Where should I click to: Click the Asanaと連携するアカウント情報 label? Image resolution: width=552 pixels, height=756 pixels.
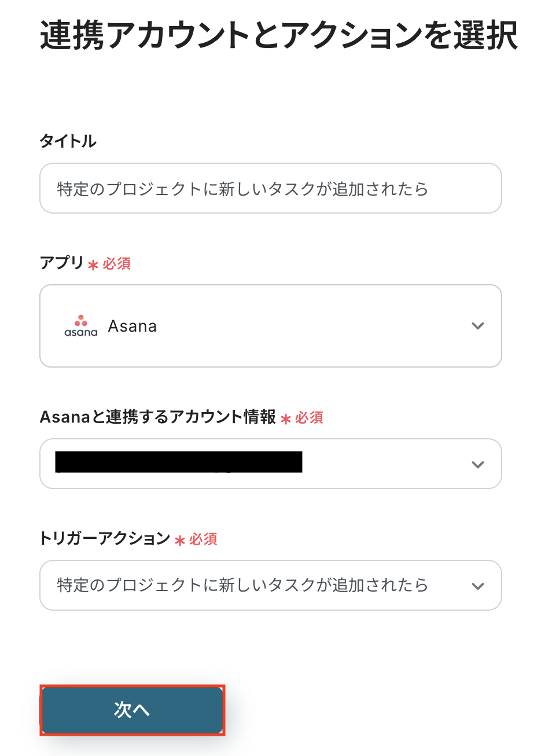[157, 417]
